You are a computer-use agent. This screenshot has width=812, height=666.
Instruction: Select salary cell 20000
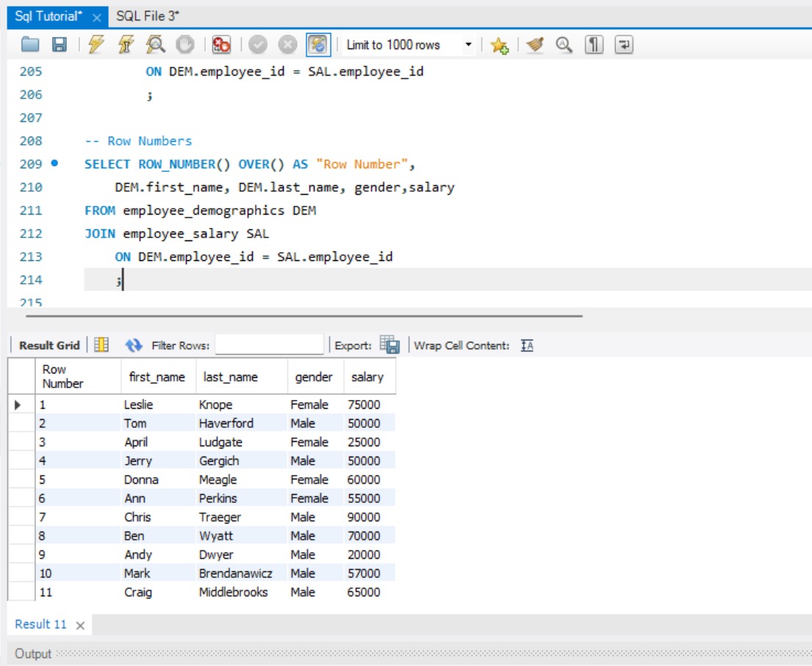(x=369, y=554)
